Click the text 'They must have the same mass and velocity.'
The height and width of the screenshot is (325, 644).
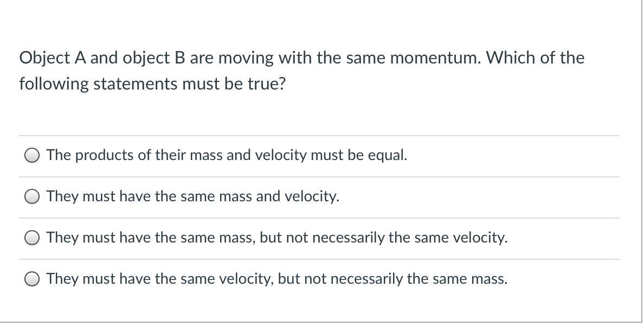(193, 196)
